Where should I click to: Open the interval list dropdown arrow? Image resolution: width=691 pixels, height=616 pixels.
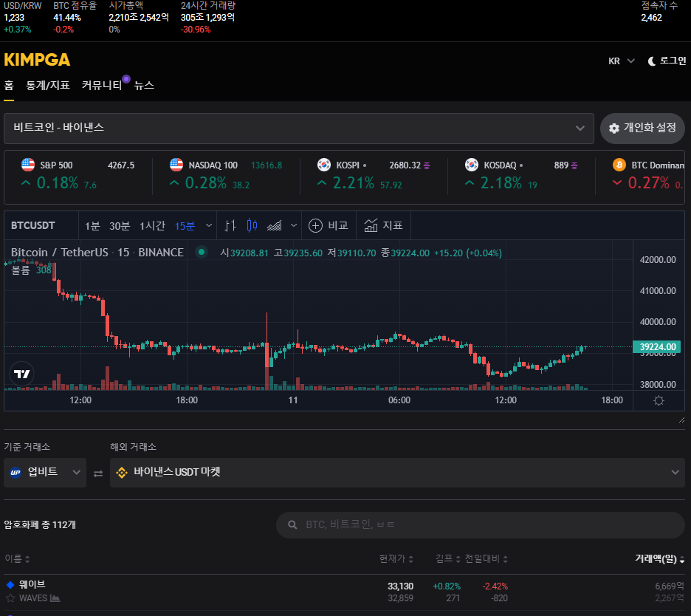pyautogui.click(x=209, y=226)
